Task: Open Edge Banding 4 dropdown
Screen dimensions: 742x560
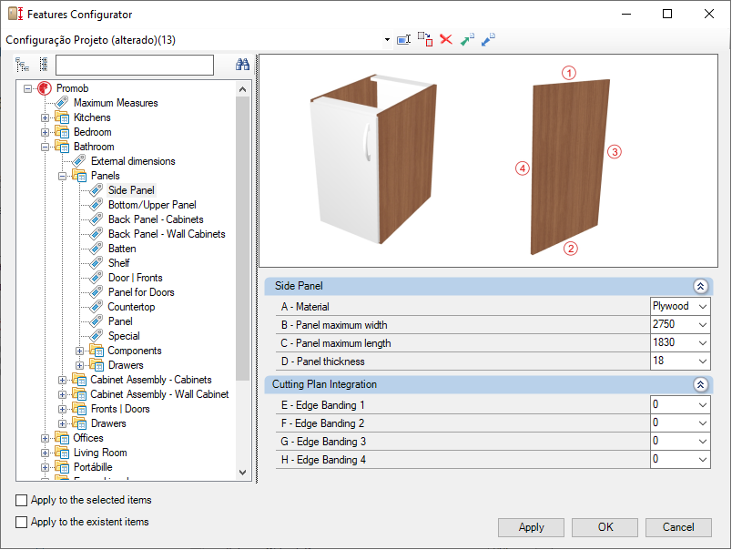Action: [x=703, y=459]
